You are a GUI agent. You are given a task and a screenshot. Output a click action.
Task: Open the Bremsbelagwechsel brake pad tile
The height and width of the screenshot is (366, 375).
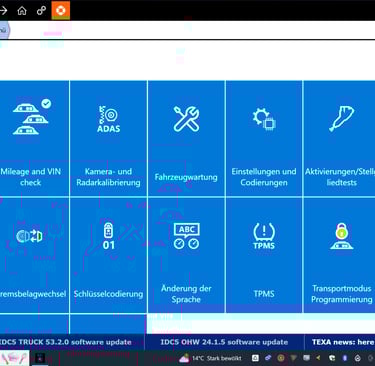[34, 255]
